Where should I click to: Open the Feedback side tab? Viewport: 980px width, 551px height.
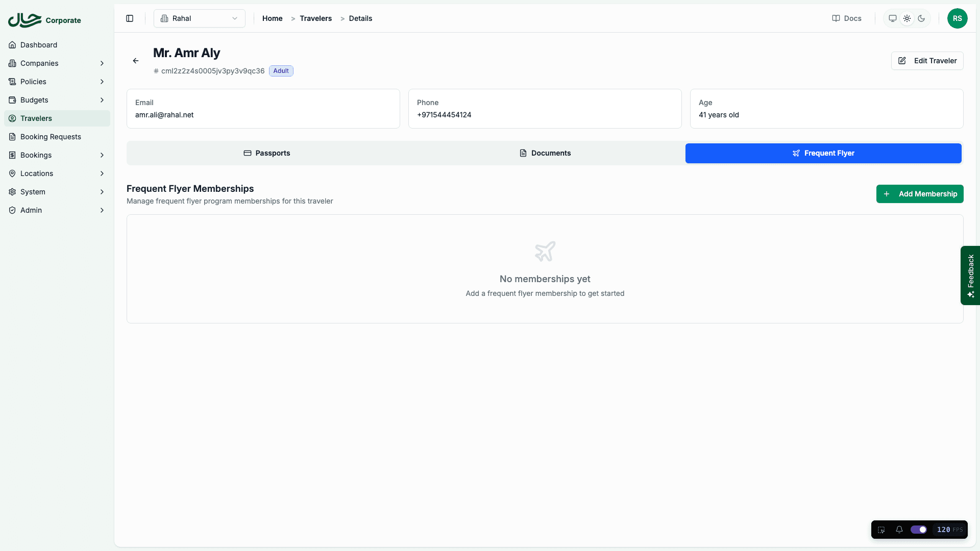click(970, 275)
